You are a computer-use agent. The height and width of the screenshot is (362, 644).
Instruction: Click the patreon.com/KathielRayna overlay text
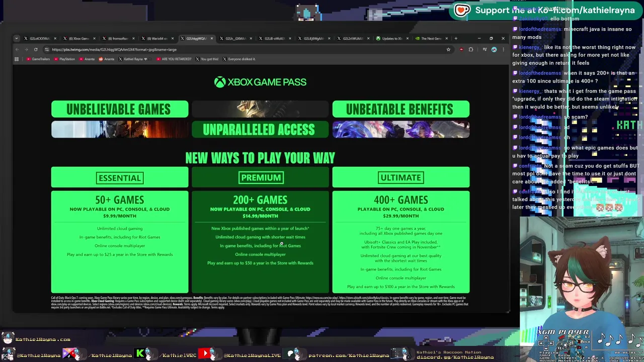coord(348,355)
